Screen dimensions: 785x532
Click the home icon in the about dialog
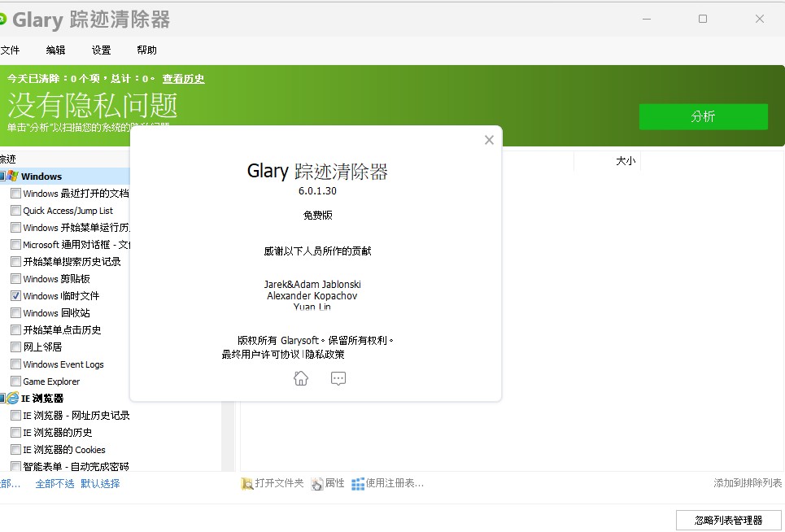(x=301, y=378)
